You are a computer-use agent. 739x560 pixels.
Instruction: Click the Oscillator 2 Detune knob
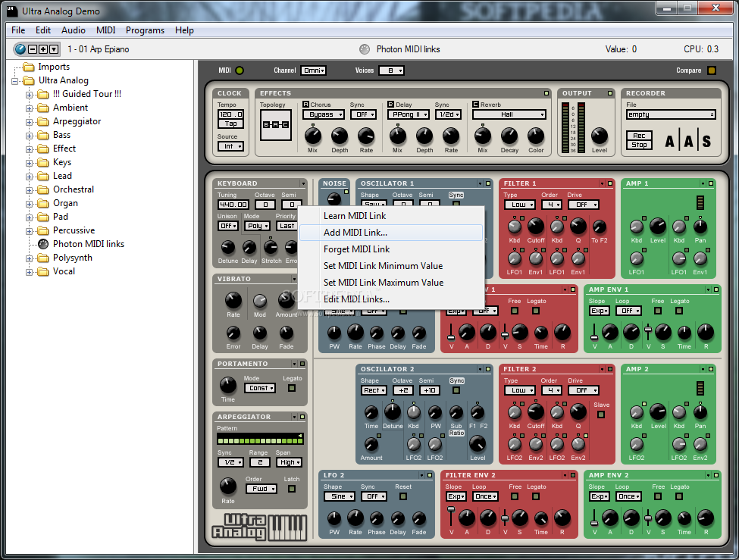tap(392, 412)
